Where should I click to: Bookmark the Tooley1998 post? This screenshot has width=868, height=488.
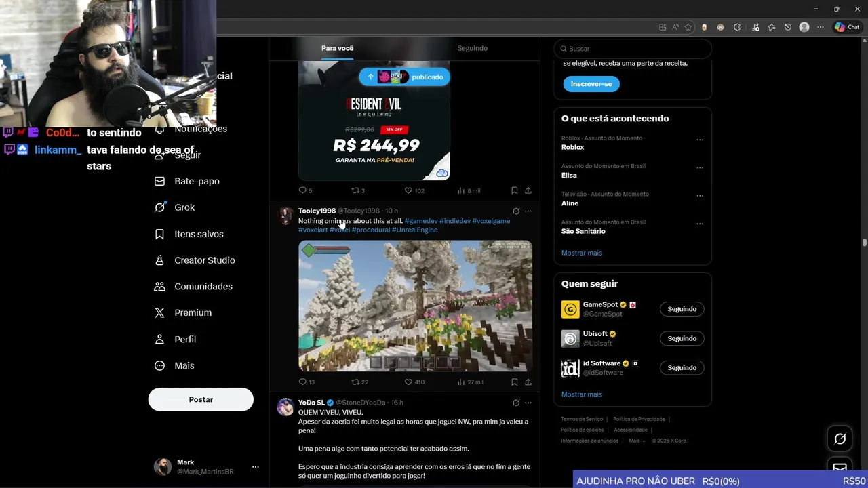pos(515,382)
